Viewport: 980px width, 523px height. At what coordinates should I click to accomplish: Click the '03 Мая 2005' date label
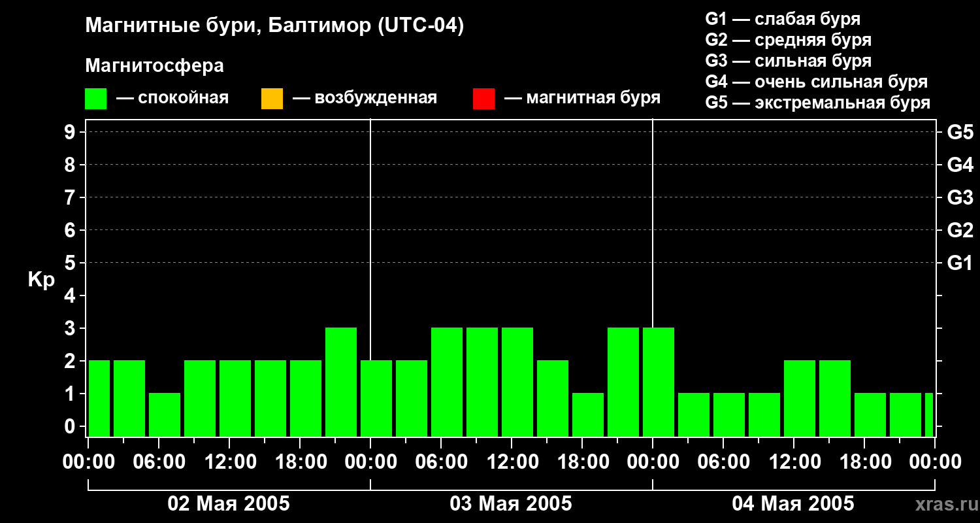511,503
